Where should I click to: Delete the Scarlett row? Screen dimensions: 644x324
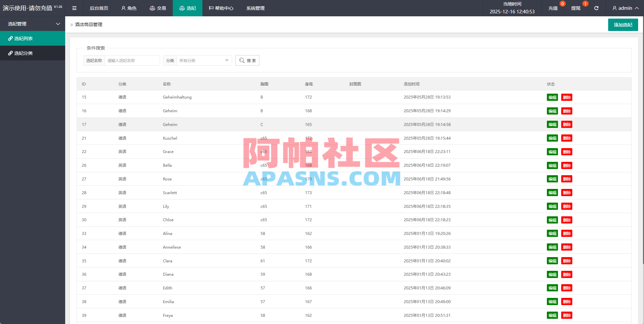(567, 193)
